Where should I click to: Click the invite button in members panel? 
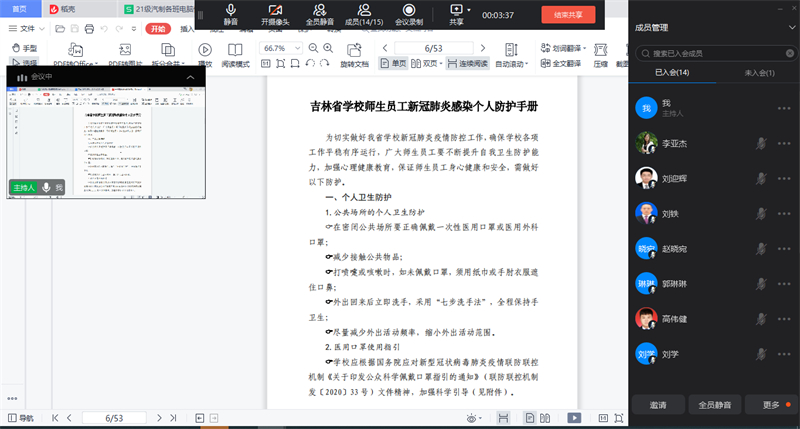(x=657, y=405)
